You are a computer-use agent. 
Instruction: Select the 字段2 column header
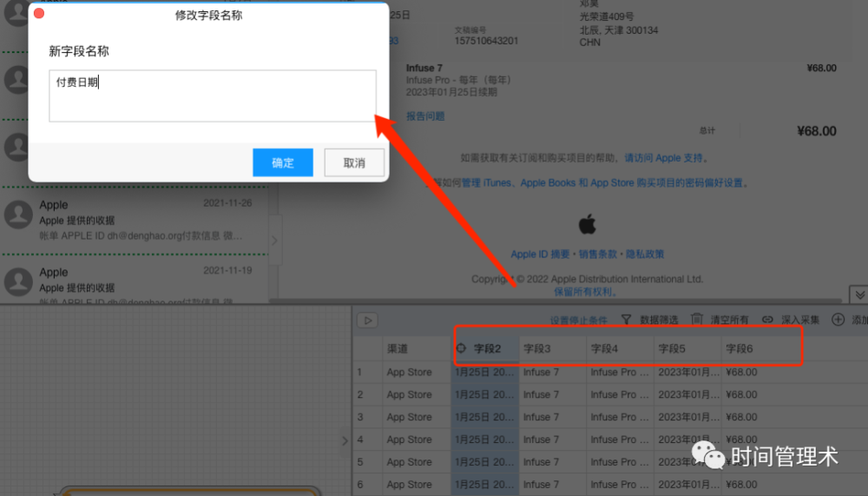(x=487, y=348)
